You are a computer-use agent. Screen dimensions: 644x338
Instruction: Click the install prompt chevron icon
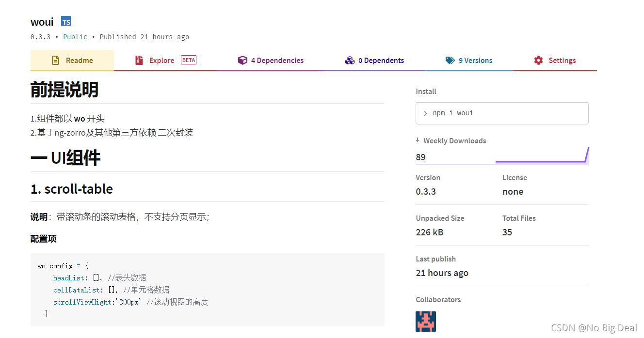(x=425, y=113)
